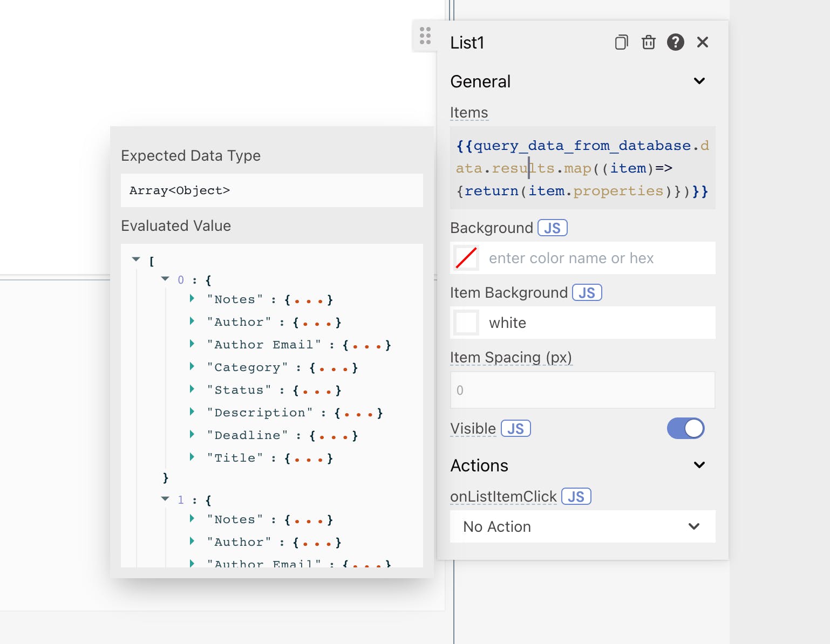Screen dimensions: 830x644
Task: Toggle the Visible switch off
Action: point(685,429)
